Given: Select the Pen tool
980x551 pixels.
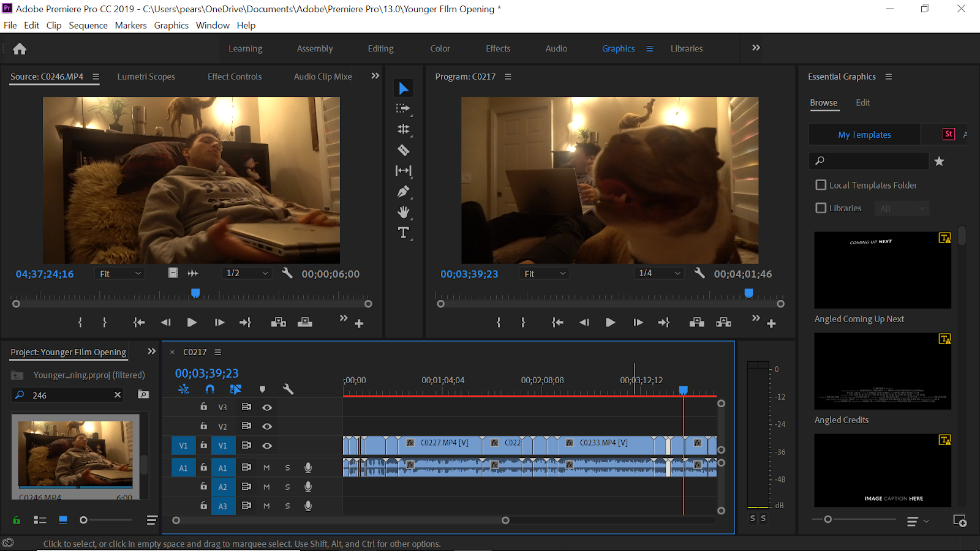Looking at the screenshot, I should [x=403, y=192].
